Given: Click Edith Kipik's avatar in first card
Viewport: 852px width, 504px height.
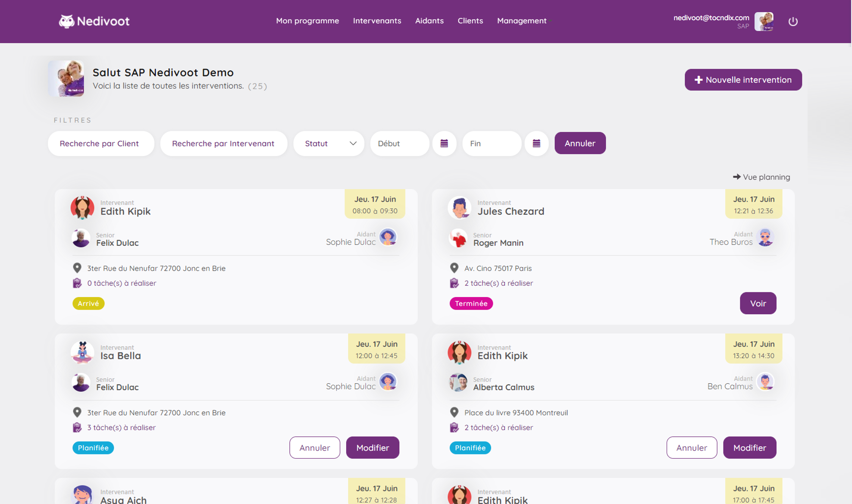Looking at the screenshot, I should [82, 208].
